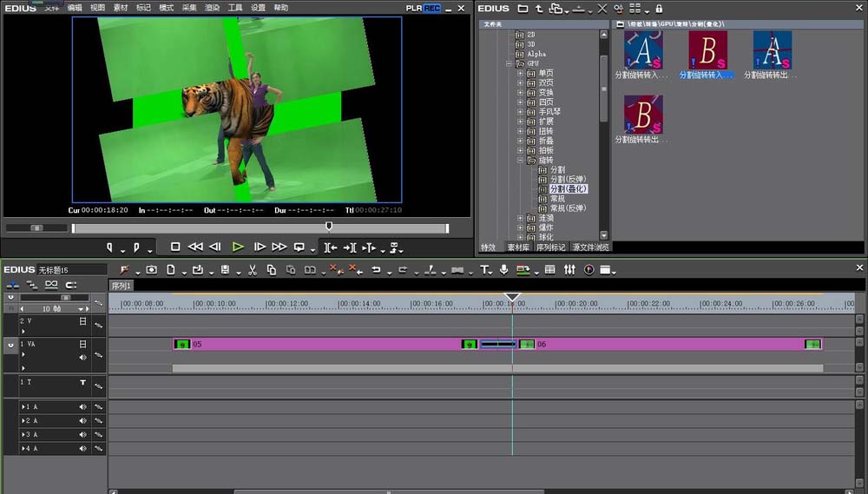Click the player position slider handle
This screenshot has height=494, width=868.
(328, 227)
